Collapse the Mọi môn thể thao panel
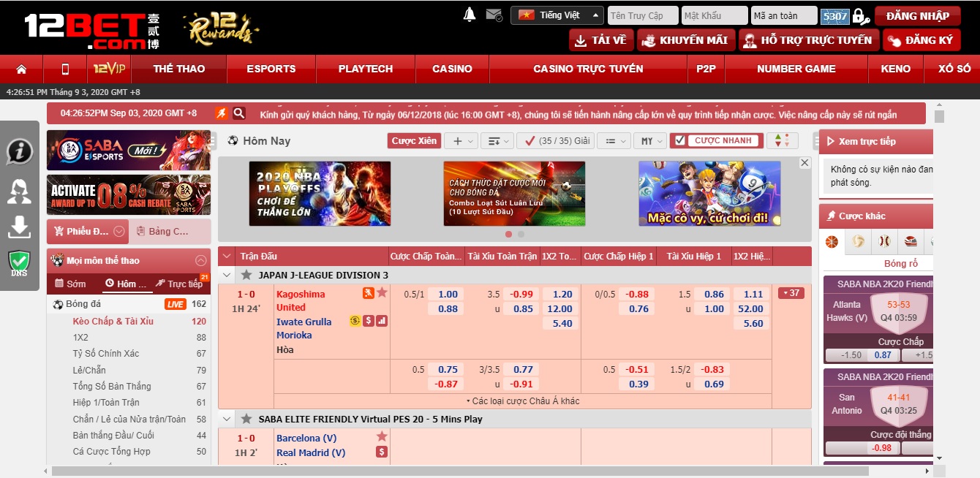980x478 pixels. (x=200, y=261)
